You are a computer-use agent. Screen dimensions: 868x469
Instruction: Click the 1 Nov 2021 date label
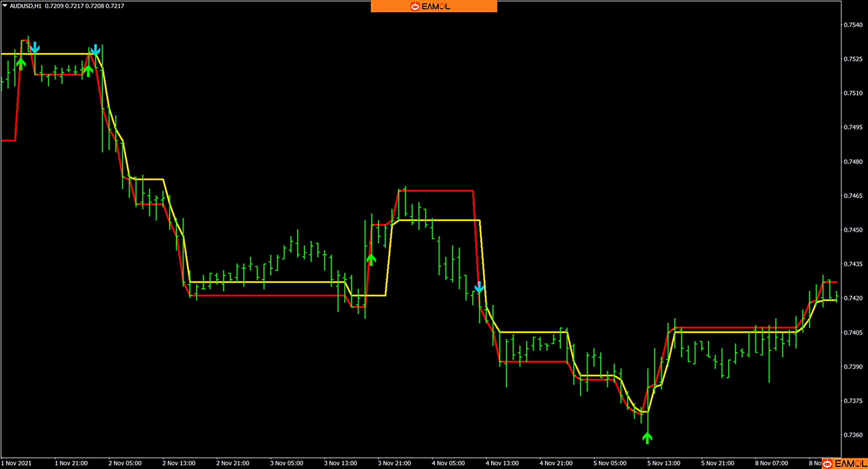pos(16,463)
